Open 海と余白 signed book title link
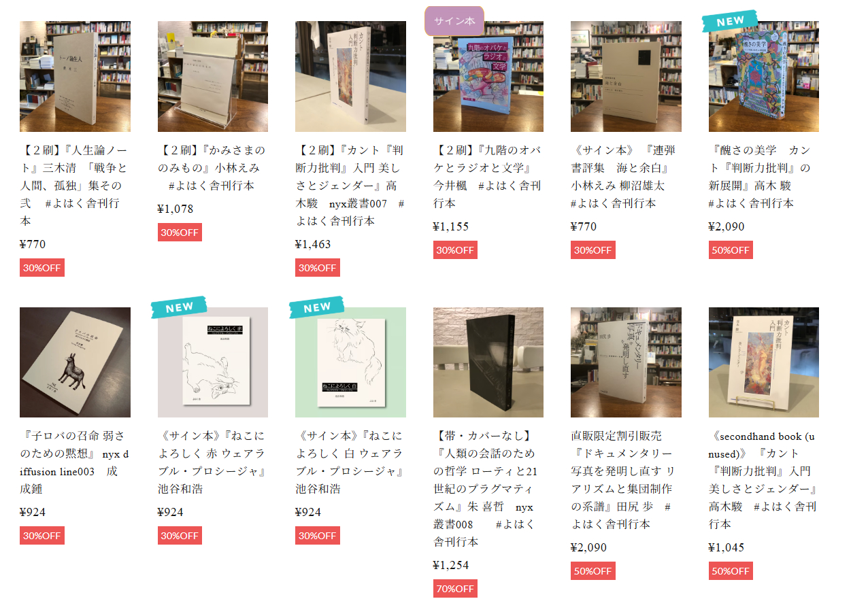The width and height of the screenshot is (868, 599). click(623, 176)
